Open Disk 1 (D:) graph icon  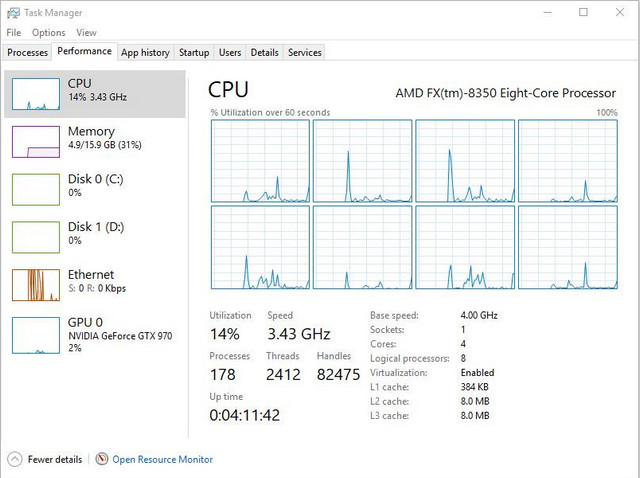point(36,237)
